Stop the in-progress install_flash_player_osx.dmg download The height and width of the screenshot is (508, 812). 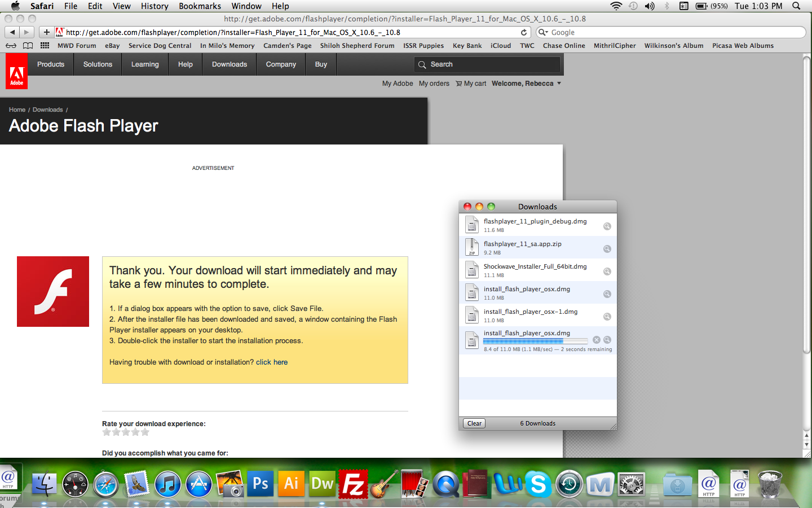(x=597, y=340)
